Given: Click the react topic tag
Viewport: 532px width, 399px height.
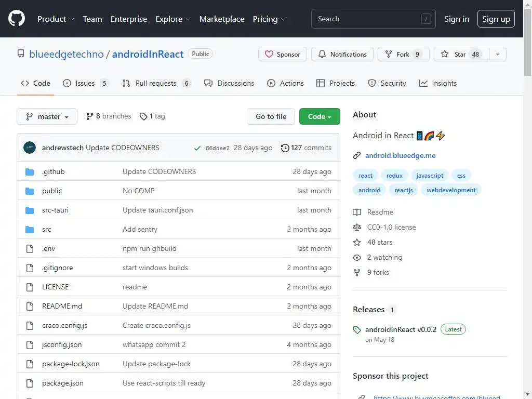Looking at the screenshot, I should [365, 176].
